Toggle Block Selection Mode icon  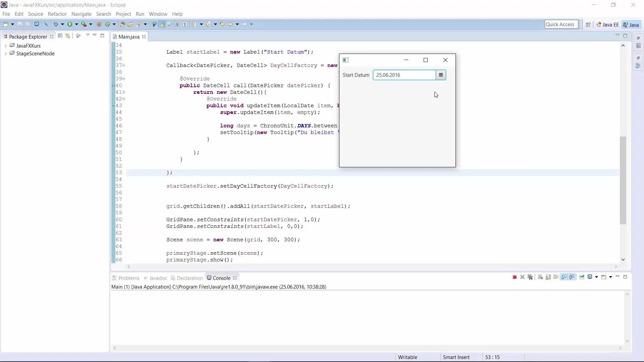click(177, 24)
